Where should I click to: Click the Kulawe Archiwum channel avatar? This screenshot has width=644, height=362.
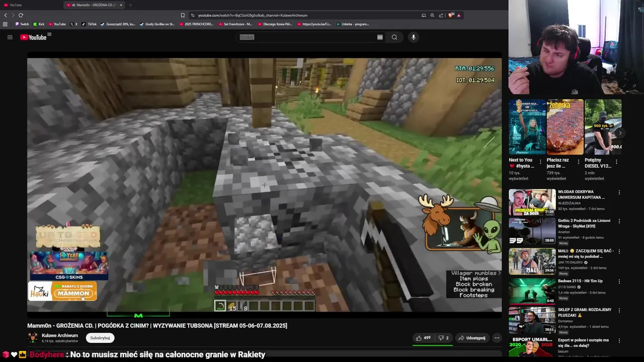point(33,338)
